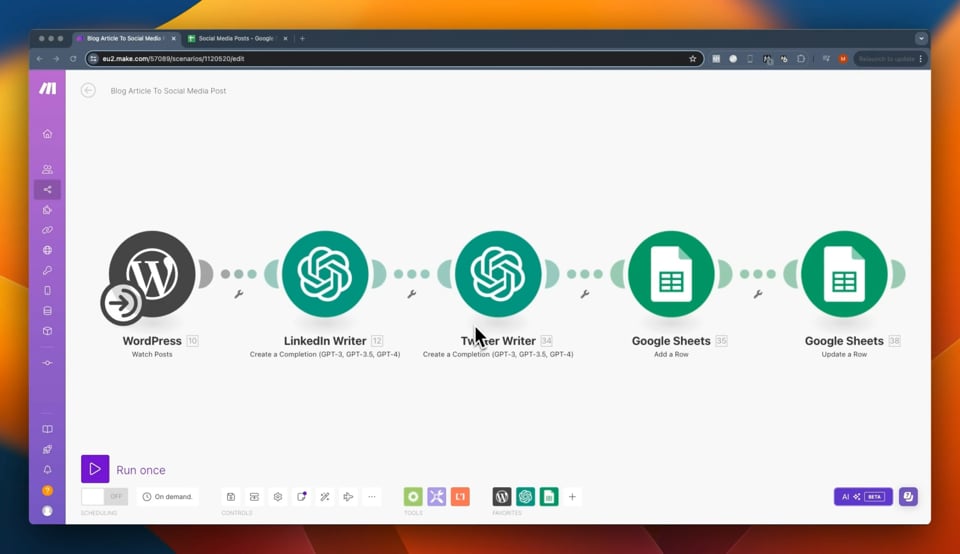Open the Twitter Writer OpenAI module
This screenshot has height=554, width=960.
pos(498,274)
